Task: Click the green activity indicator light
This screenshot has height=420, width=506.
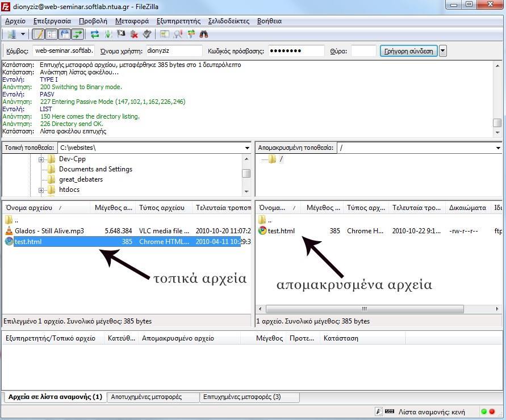Action: coord(484,411)
